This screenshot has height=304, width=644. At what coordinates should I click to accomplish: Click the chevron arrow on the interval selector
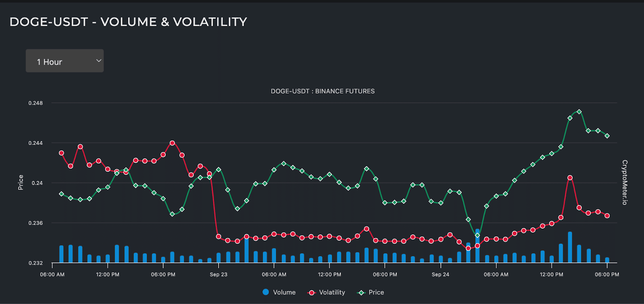point(98,60)
